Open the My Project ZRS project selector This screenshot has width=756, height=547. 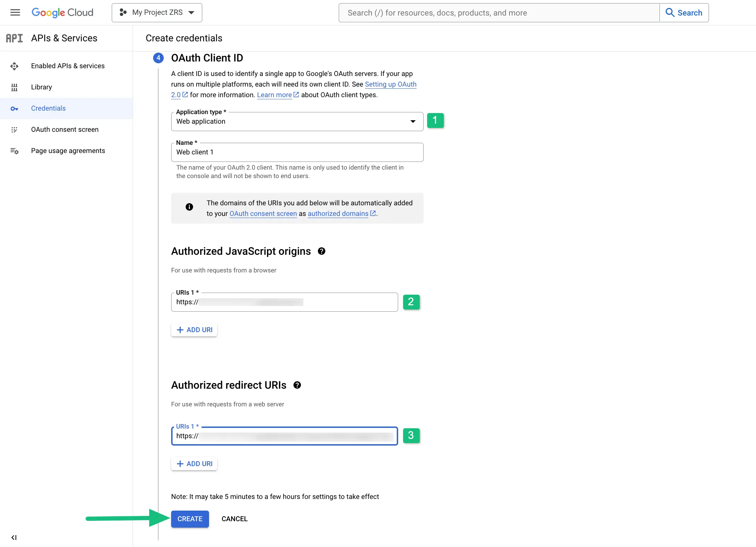[x=157, y=12]
